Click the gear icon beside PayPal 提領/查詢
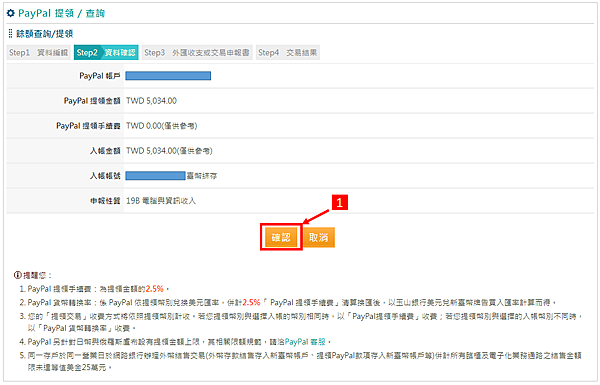 11,13
